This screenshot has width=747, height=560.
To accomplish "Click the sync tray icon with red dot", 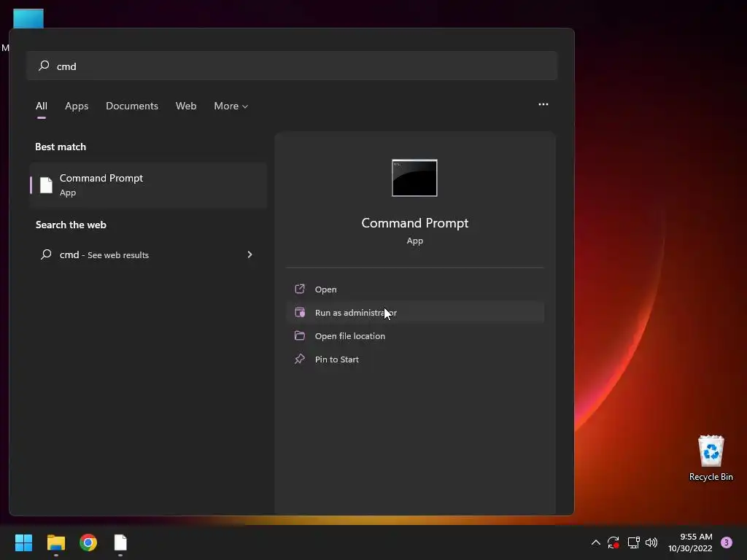I will (613, 542).
